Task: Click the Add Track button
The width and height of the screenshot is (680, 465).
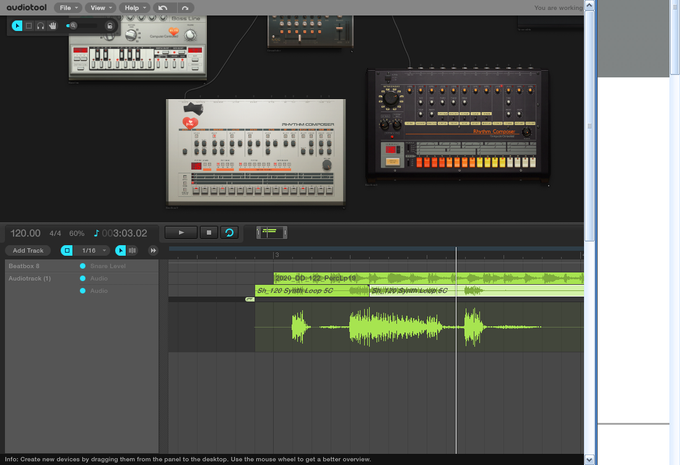Action: point(28,250)
